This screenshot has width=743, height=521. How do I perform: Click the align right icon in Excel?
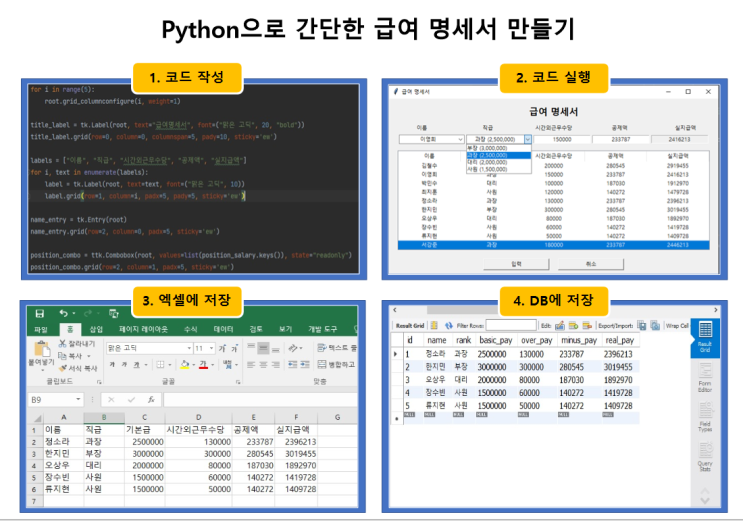coord(275,365)
